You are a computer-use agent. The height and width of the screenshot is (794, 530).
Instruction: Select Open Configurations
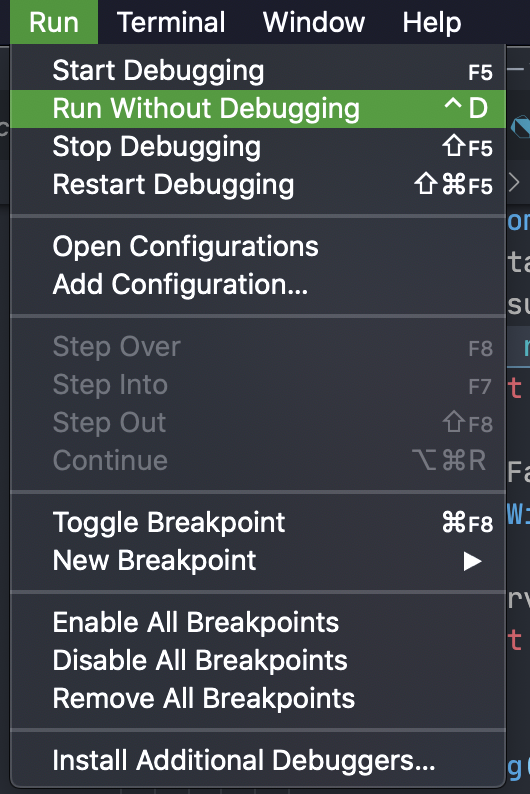258,247
